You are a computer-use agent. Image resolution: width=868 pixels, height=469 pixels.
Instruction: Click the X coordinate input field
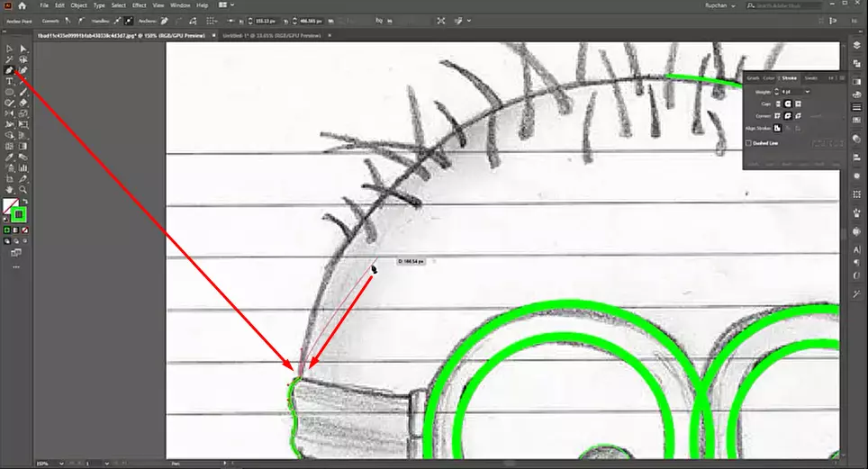pyautogui.click(x=267, y=21)
